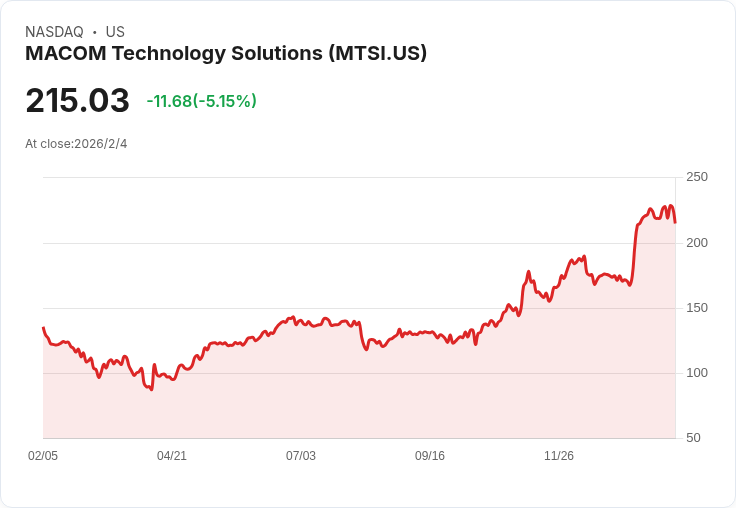
Task: Click the 07/03 date axis label
Action: (x=301, y=455)
